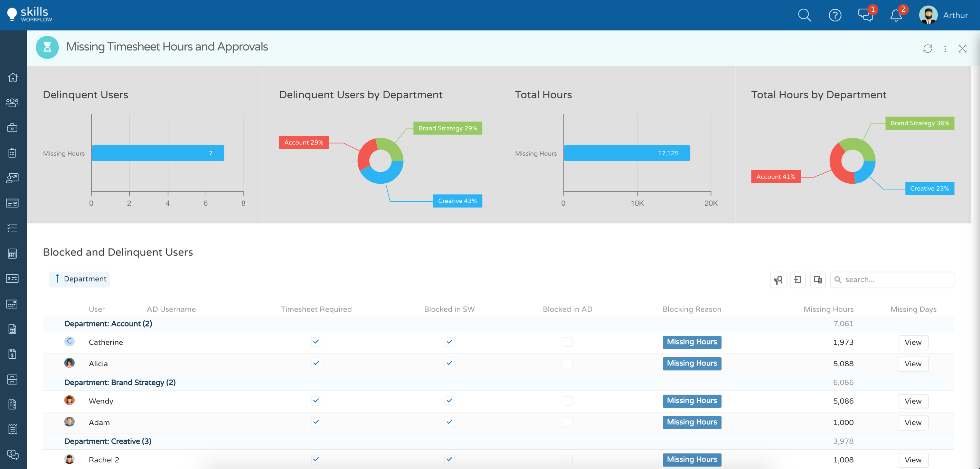Open Arthur's user profile menu

click(x=943, y=15)
